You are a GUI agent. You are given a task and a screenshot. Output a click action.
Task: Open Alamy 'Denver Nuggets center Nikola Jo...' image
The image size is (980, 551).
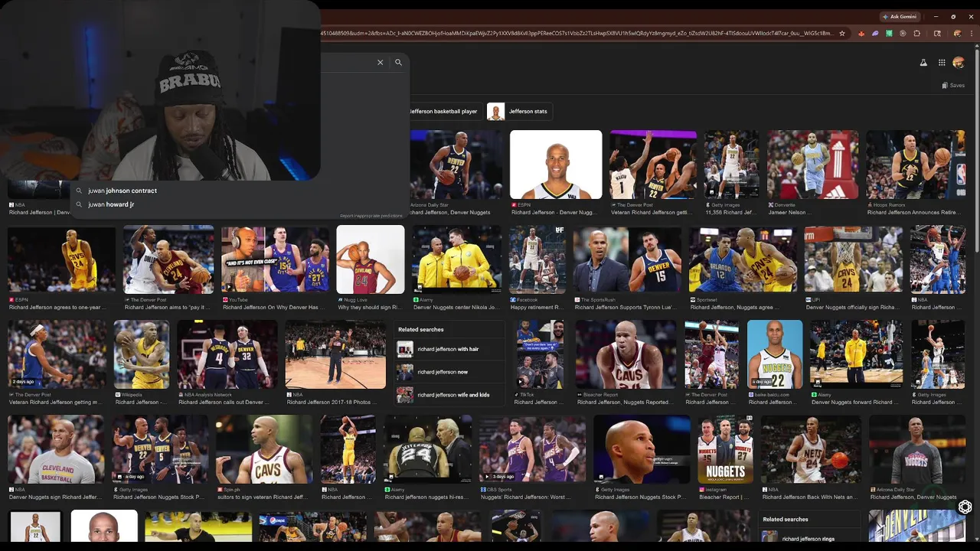456,259
